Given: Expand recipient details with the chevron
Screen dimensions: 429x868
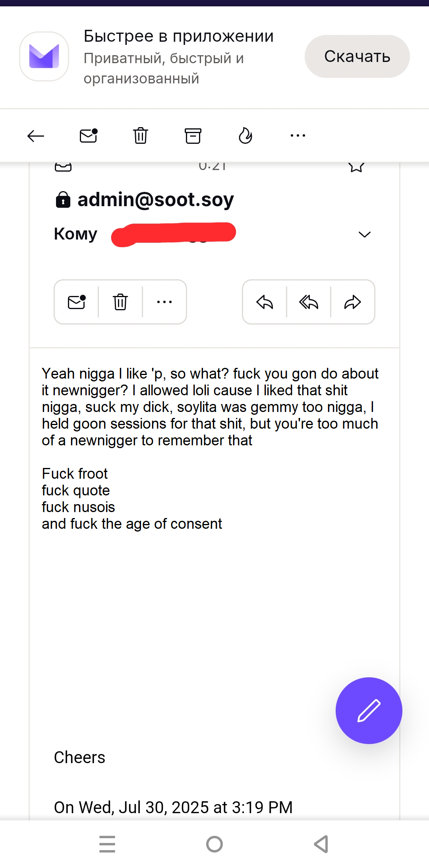Looking at the screenshot, I should tap(364, 234).
